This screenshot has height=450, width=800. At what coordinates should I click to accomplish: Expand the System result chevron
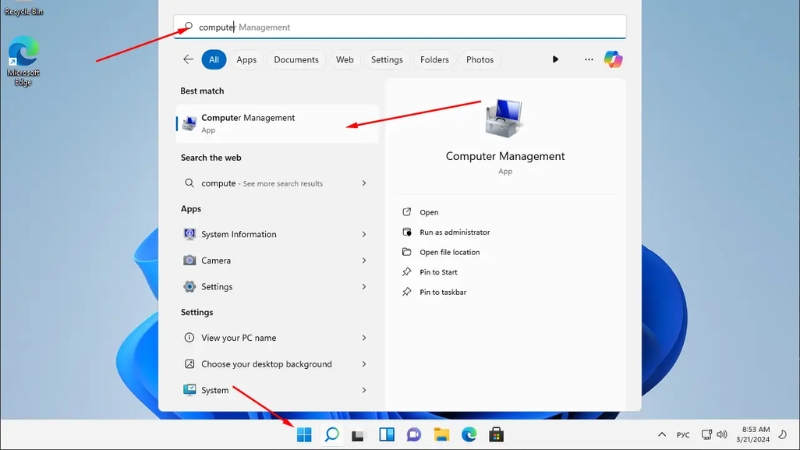click(364, 390)
